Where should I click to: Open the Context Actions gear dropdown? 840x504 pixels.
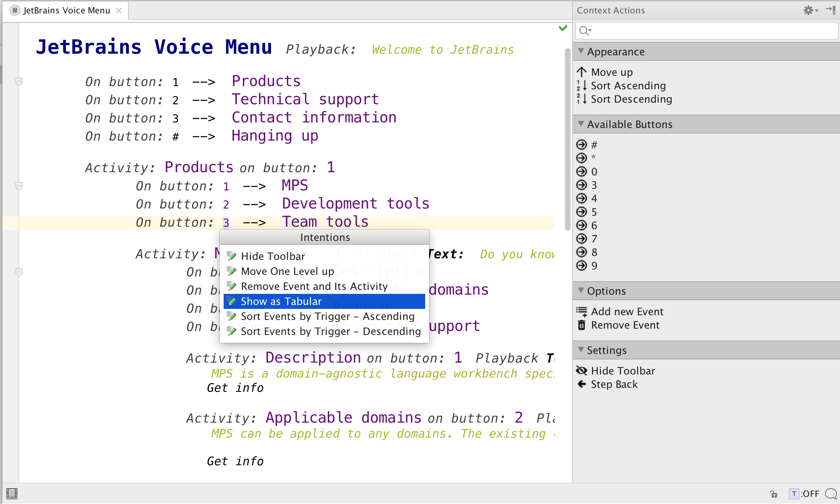[810, 11]
